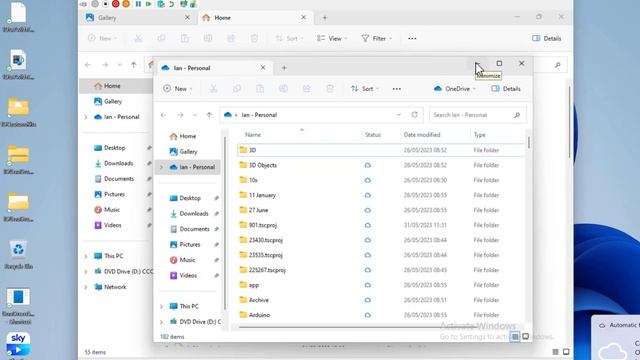Switch to the Gallery tab in back window
Viewport: 640px width, 360px height.
click(138, 18)
